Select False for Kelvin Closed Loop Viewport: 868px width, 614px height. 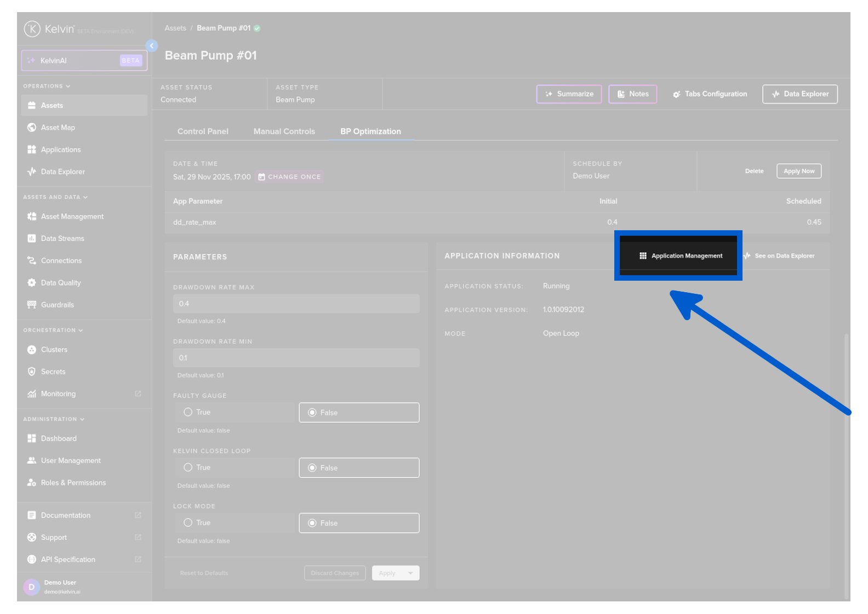pyautogui.click(x=312, y=468)
